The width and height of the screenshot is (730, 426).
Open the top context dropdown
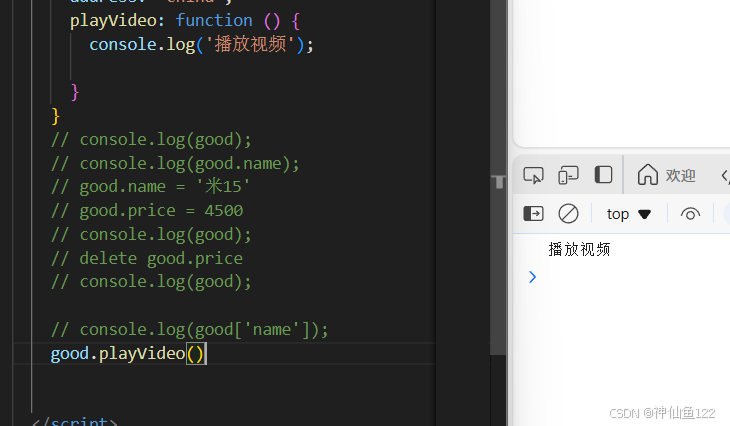(x=628, y=214)
